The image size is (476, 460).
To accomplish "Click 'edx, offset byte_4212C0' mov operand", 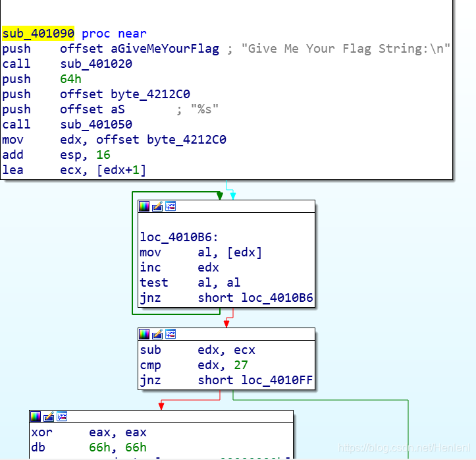I will point(143,140).
